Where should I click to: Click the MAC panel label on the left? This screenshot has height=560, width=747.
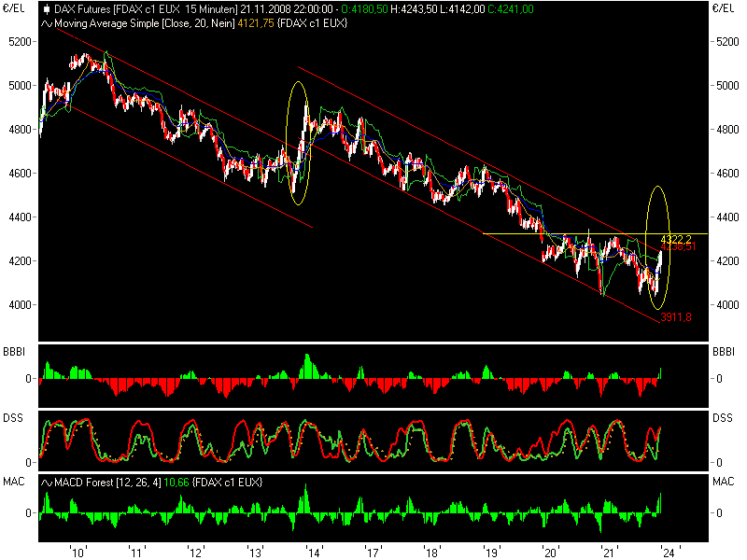(13, 482)
